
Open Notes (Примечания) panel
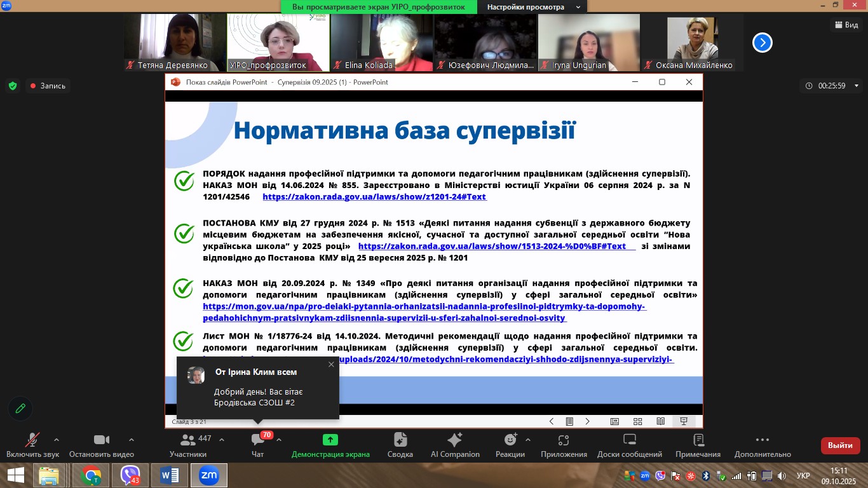point(698,445)
